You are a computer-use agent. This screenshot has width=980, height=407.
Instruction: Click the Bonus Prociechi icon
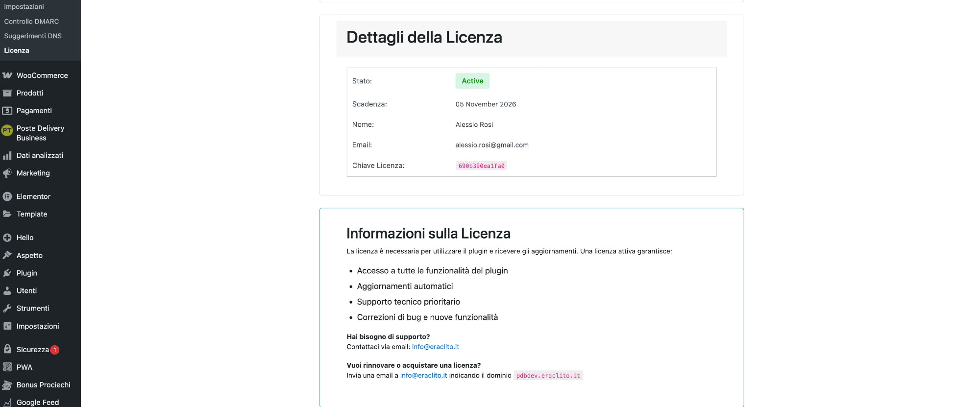pos(7,385)
